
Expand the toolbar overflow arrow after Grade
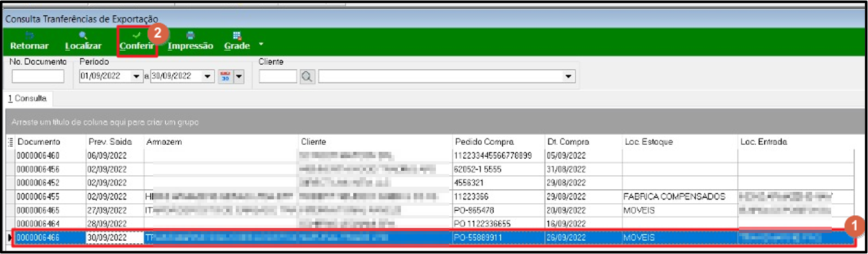(261, 44)
